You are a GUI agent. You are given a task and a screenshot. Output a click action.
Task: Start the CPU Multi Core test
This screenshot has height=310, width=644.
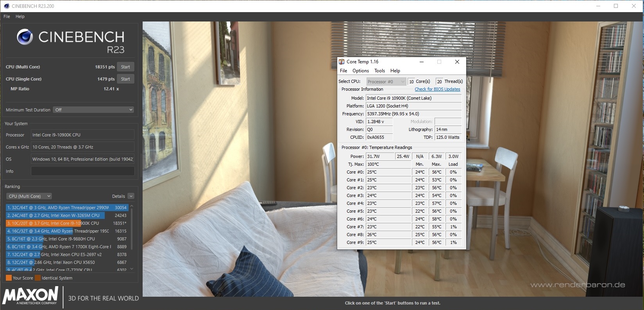[125, 67]
